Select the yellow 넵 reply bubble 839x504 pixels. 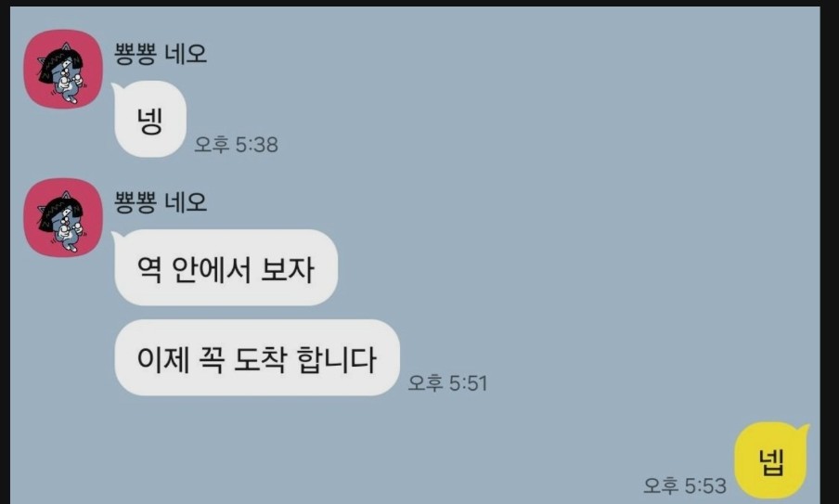[770, 460]
